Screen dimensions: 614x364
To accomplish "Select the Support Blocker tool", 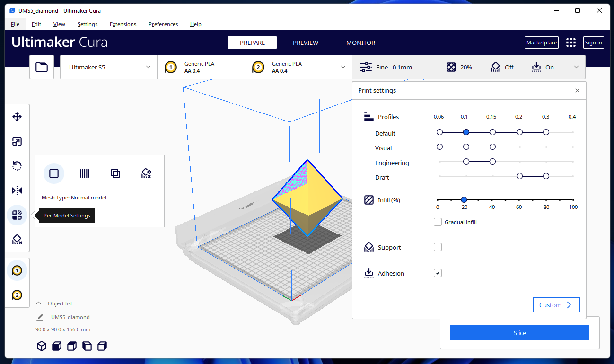I will tap(17, 240).
